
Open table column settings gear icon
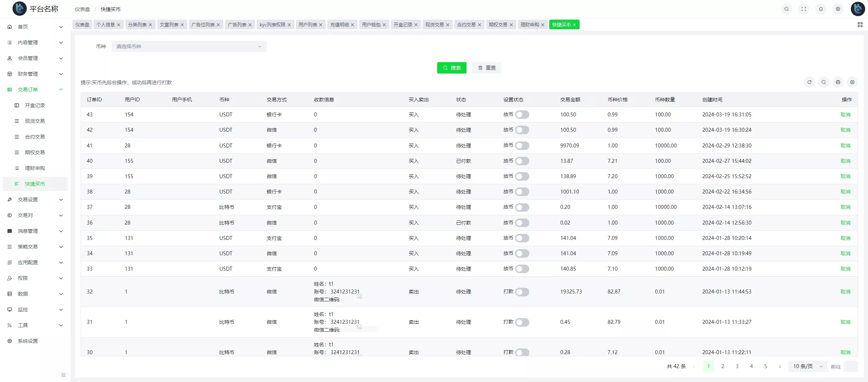click(852, 82)
